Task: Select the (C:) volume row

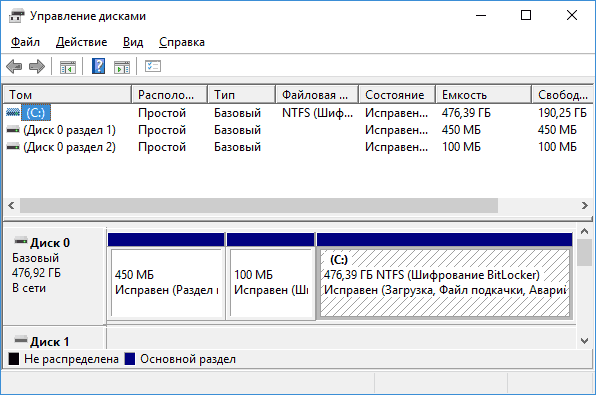Action: click(x=298, y=113)
